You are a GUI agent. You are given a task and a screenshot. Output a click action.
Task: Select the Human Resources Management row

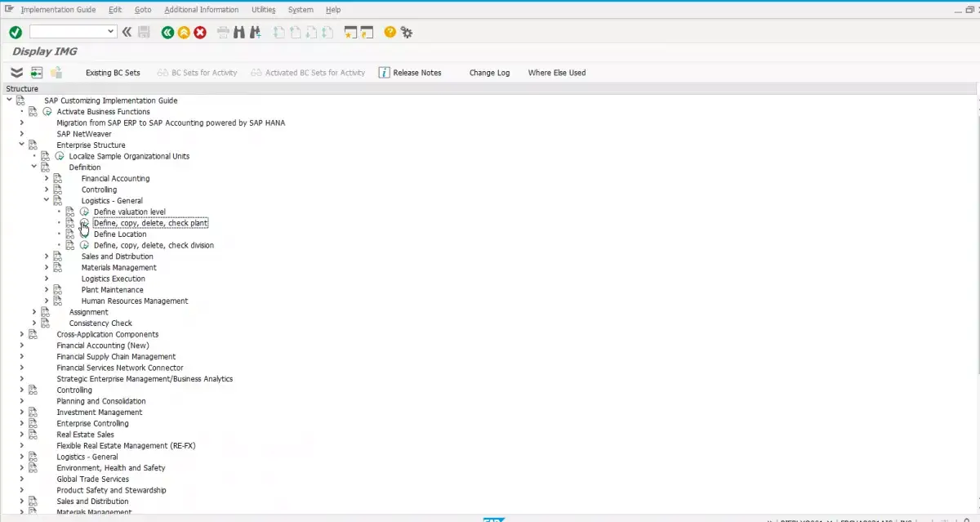click(135, 301)
